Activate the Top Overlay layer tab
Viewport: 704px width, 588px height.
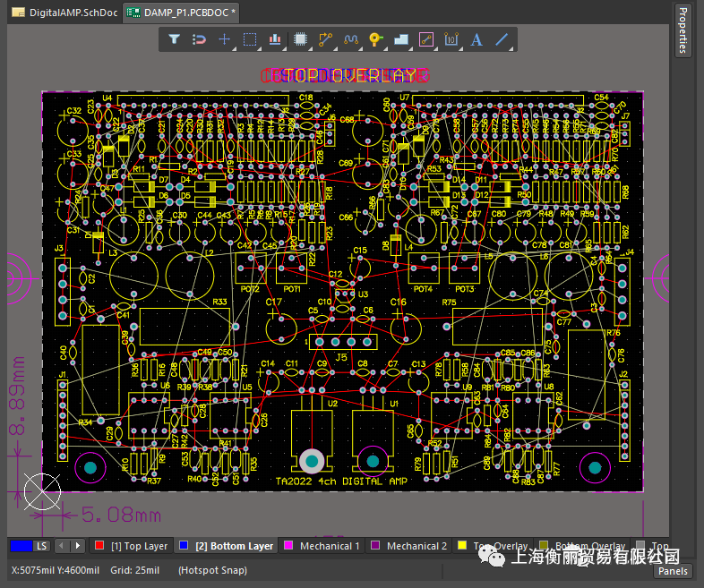click(493, 546)
